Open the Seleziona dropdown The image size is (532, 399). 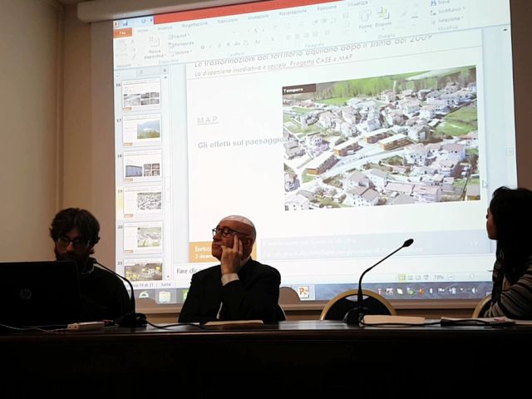pos(447,20)
